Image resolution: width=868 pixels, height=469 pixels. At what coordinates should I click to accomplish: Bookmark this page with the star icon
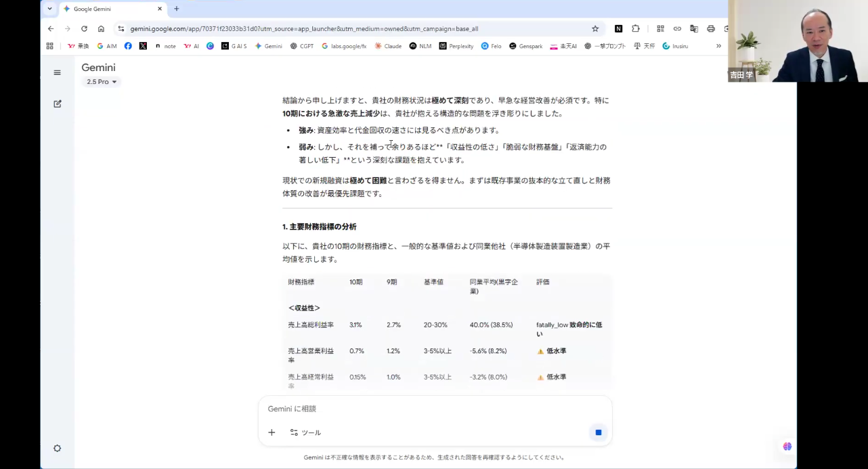[x=595, y=28]
